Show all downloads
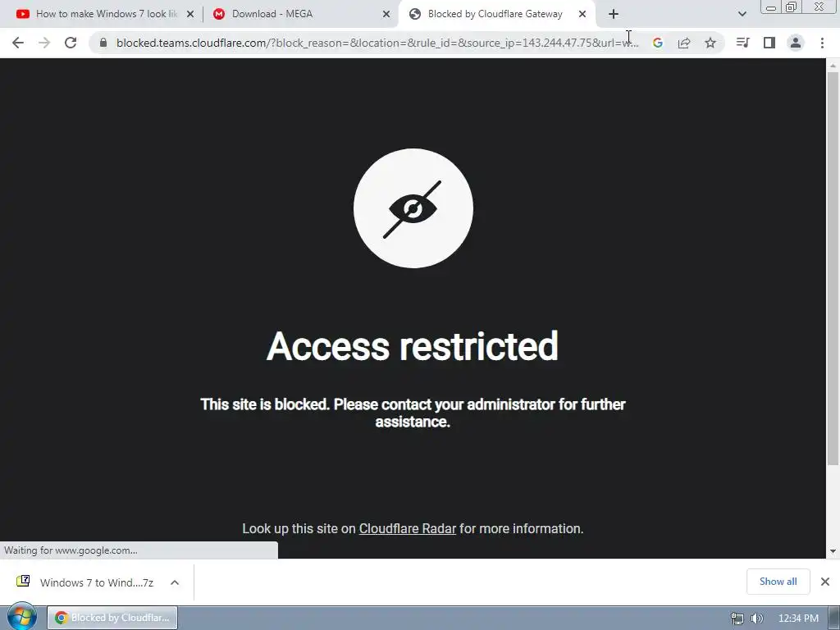 [778, 582]
